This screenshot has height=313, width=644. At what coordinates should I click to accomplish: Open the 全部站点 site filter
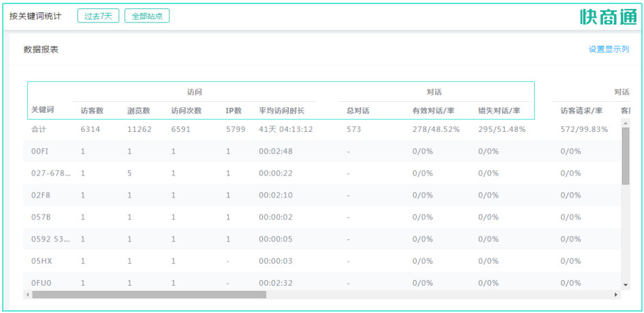pos(147,16)
